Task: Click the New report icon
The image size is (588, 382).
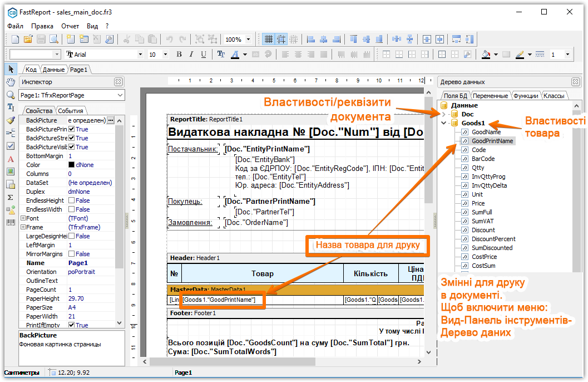Action: [16, 39]
